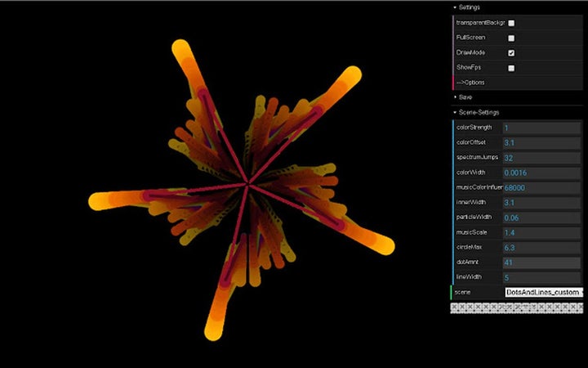Select the colorOffset value field

[x=541, y=142]
